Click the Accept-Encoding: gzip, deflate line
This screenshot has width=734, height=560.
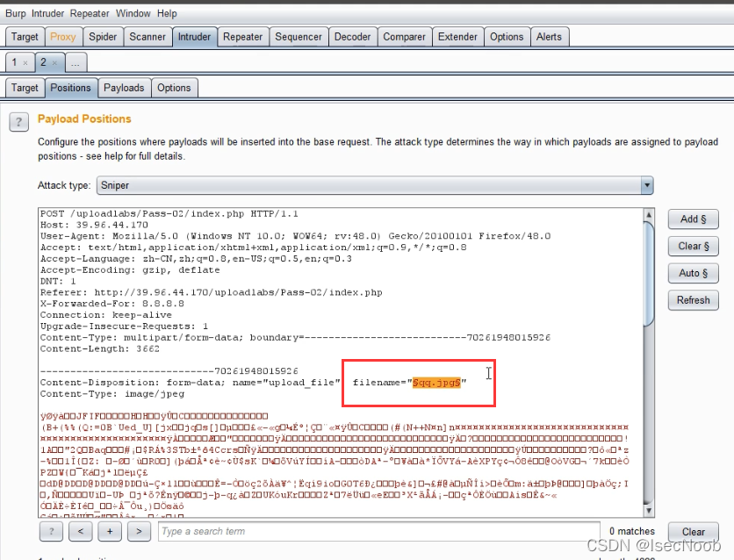pos(130,270)
